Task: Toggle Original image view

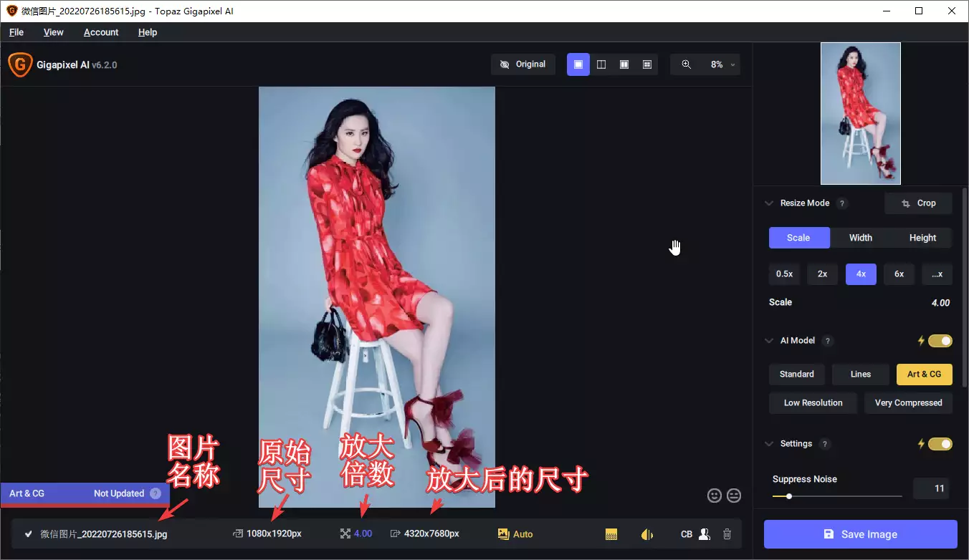Action: pyautogui.click(x=523, y=64)
